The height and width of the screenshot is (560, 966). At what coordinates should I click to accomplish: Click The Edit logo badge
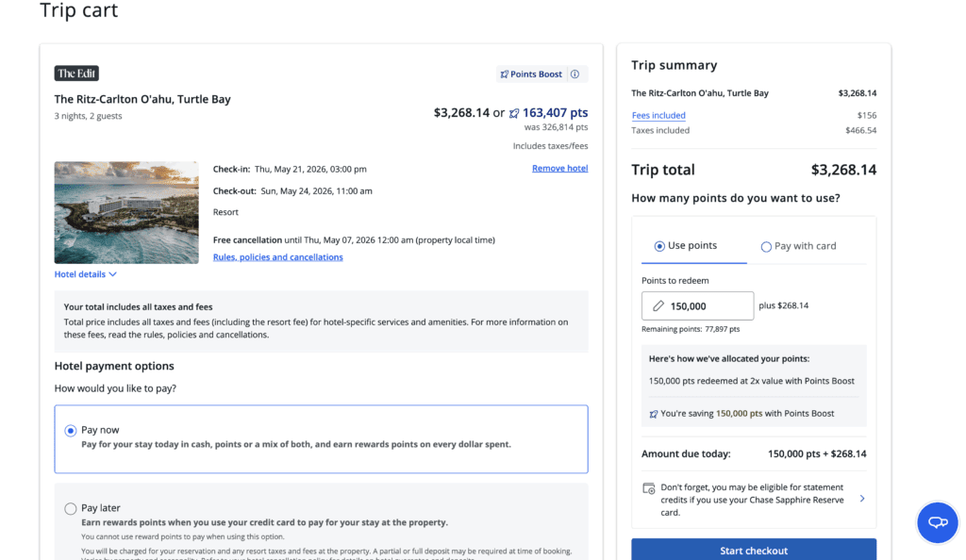coord(76,74)
